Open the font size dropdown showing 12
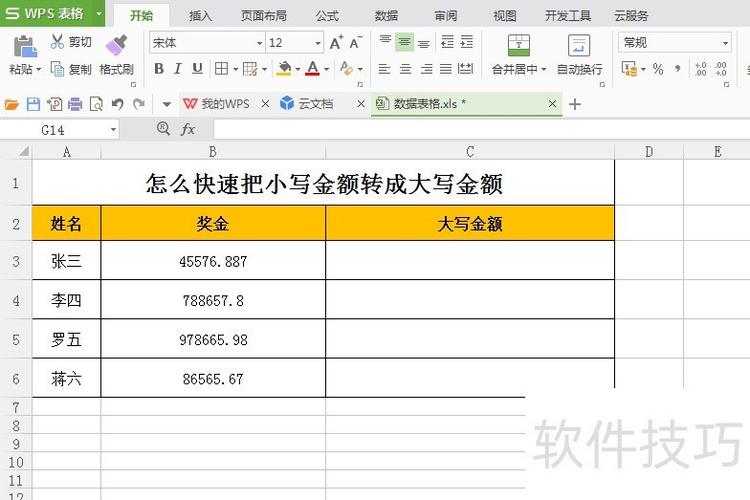750x500 pixels. [318, 43]
